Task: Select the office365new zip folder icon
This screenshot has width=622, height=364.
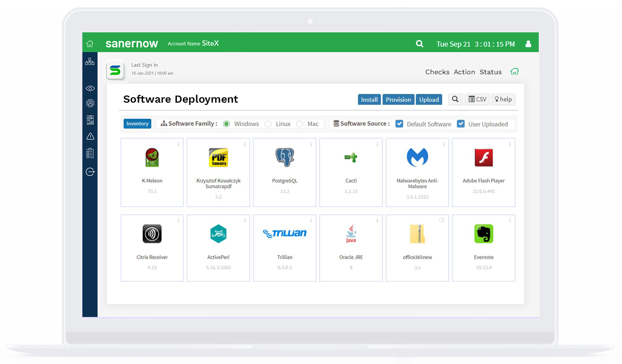Action: tap(418, 234)
